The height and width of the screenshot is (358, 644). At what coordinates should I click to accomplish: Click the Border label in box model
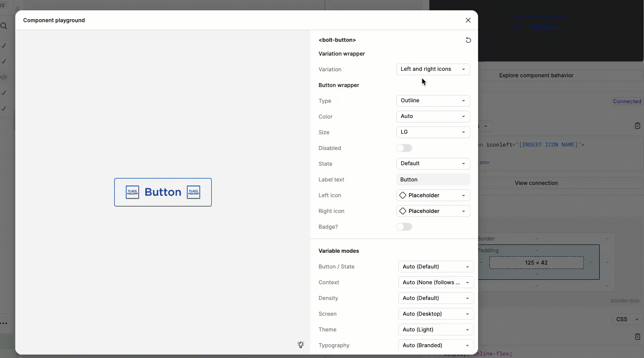[x=486, y=239]
